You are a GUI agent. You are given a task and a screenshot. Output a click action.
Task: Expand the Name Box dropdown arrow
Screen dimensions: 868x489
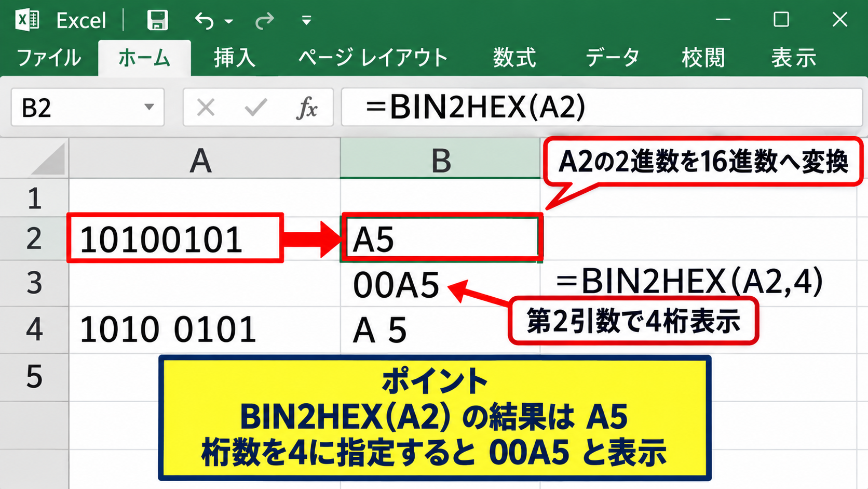coord(149,108)
